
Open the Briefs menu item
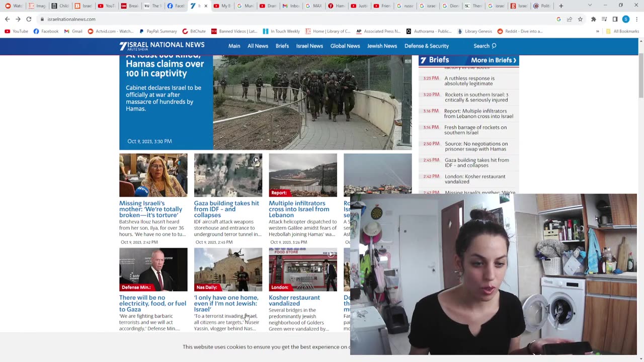pyautogui.click(x=282, y=46)
